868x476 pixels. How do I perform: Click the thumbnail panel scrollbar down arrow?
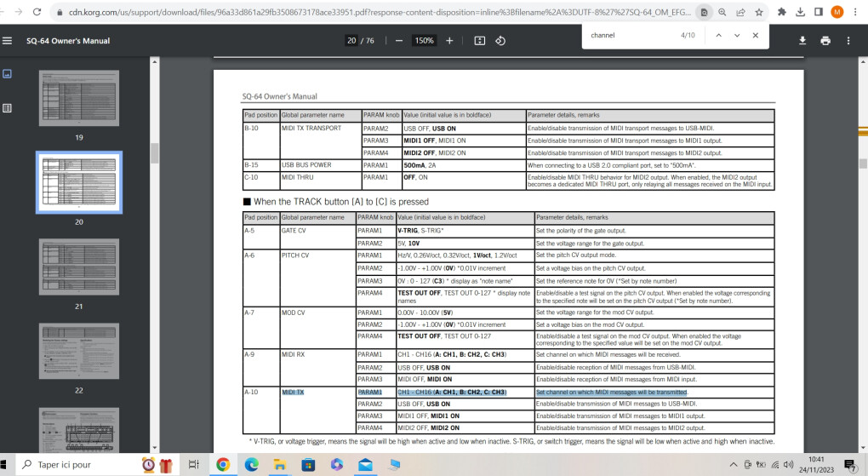pyautogui.click(x=154, y=448)
